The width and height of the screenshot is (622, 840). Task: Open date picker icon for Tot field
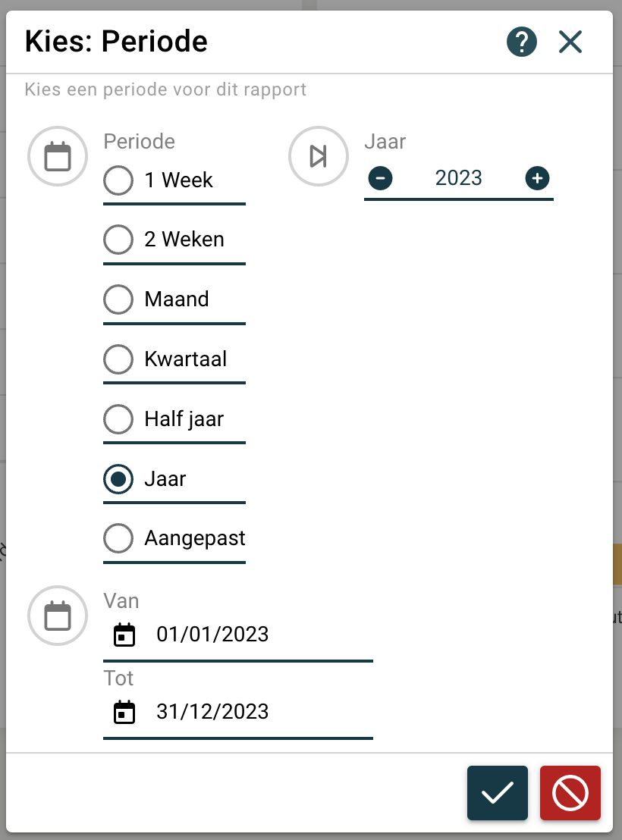[x=124, y=712]
